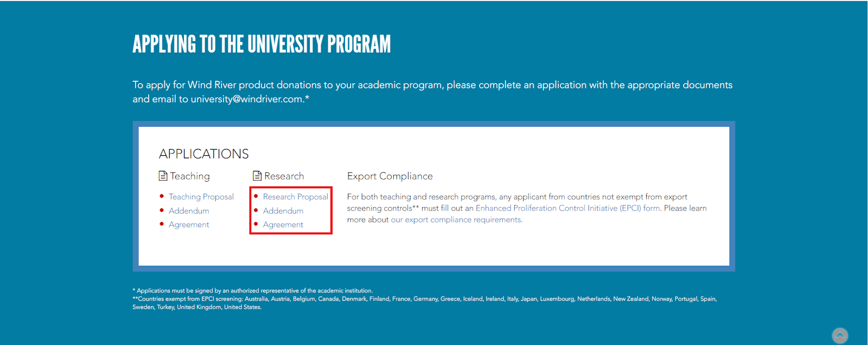Open the Addendum link under Research
This screenshot has width=868, height=345.
283,210
